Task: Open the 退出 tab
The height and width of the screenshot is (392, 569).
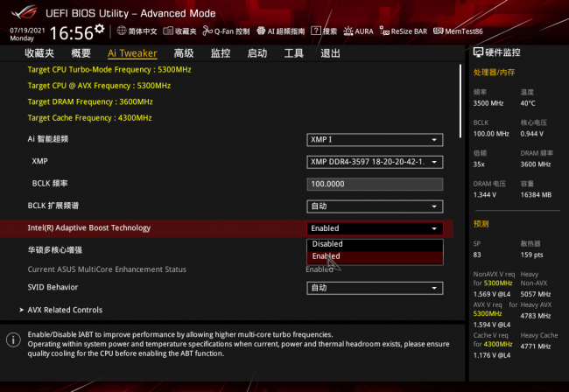Action: (330, 53)
